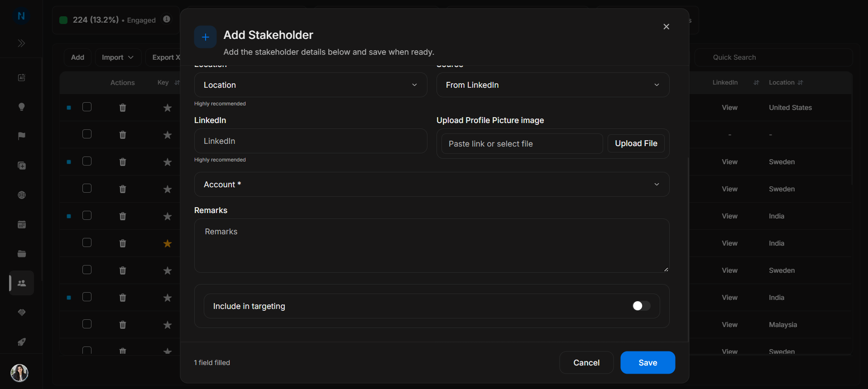
Task: Click the N logo at top left
Action: (21, 16)
